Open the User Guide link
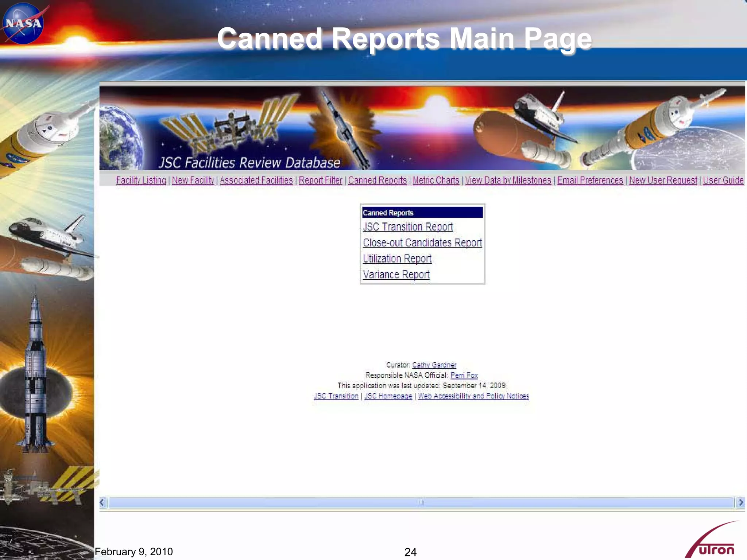 pos(723,180)
